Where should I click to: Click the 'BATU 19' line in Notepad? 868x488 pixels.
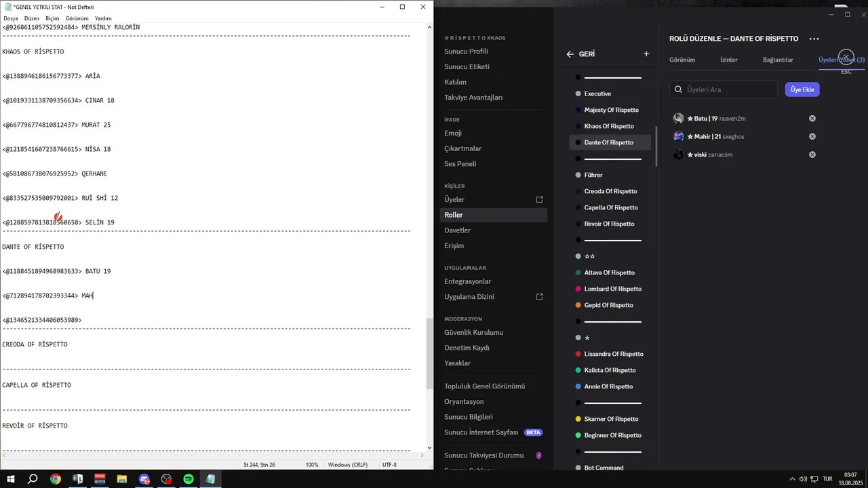point(57,271)
